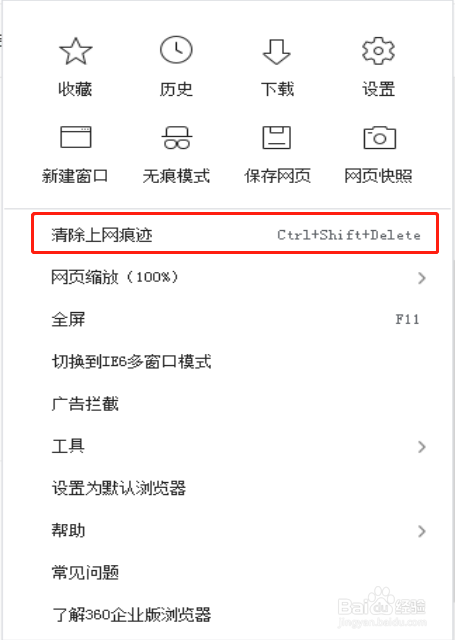Enable 无痕模式 incognito icon
This screenshot has height=640, width=455.
click(176, 137)
